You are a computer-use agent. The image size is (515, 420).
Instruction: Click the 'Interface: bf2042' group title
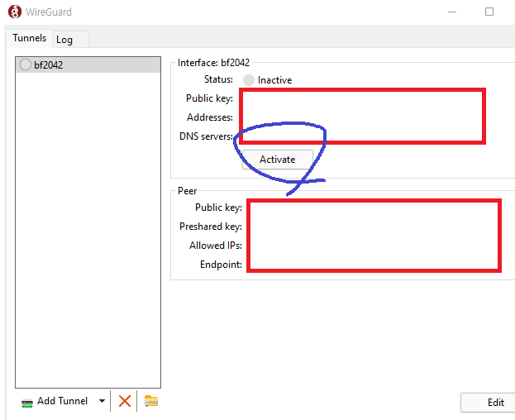[x=213, y=63]
